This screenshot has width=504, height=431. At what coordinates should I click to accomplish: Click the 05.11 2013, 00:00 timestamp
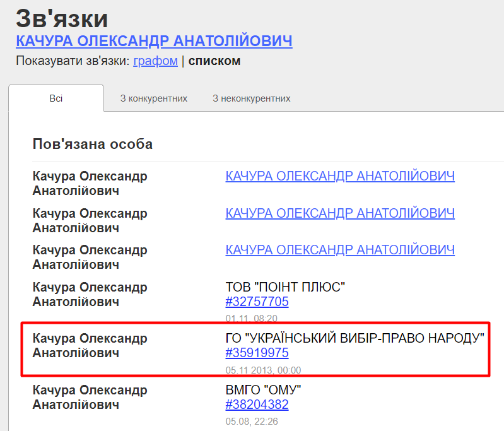coord(263,370)
